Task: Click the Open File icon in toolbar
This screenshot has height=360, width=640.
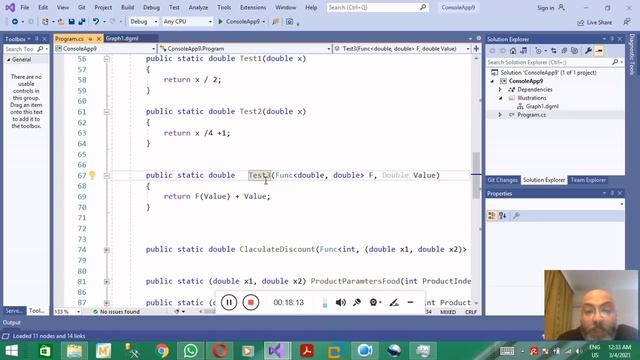Action: click(x=60, y=22)
